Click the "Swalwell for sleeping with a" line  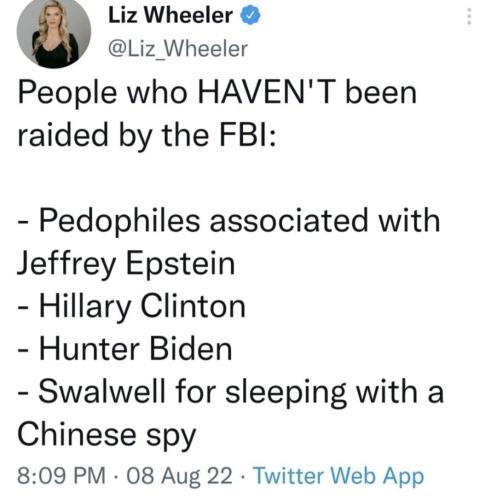(231, 392)
